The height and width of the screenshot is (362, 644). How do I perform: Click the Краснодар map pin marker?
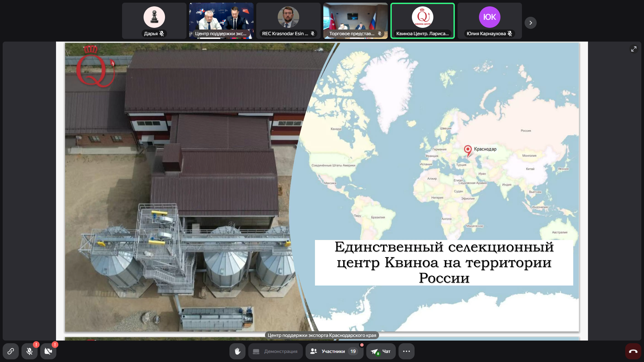point(468,150)
